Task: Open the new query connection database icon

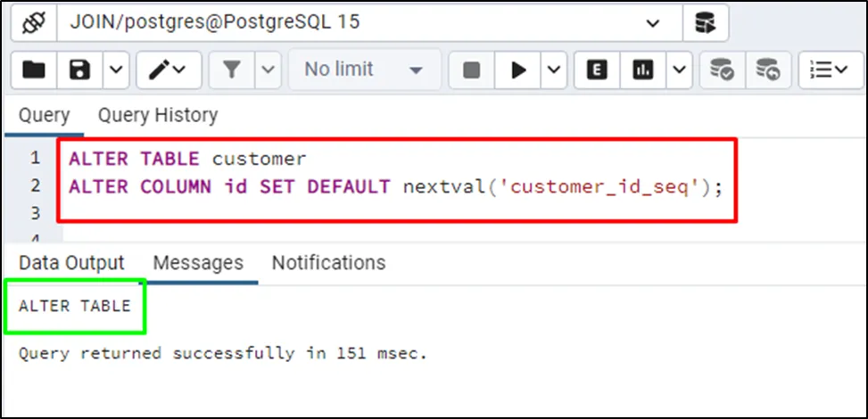Action: point(706,22)
